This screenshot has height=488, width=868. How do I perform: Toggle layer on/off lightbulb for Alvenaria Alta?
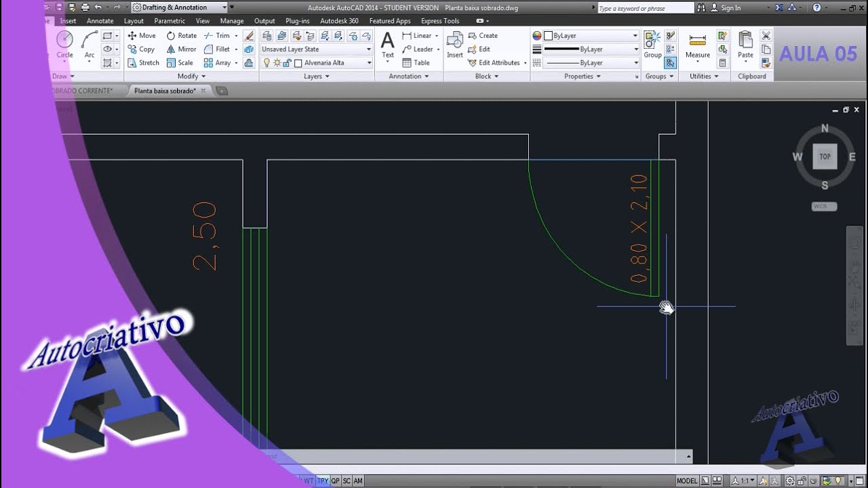[x=267, y=62]
